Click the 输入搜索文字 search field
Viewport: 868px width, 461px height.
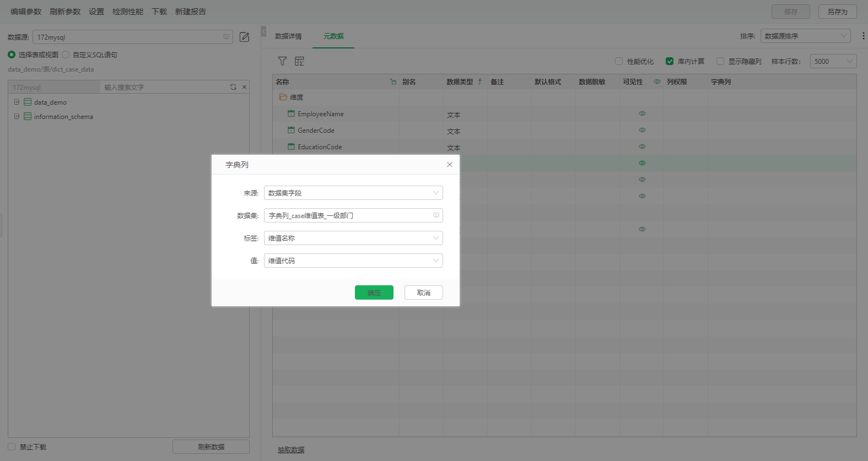tap(163, 87)
